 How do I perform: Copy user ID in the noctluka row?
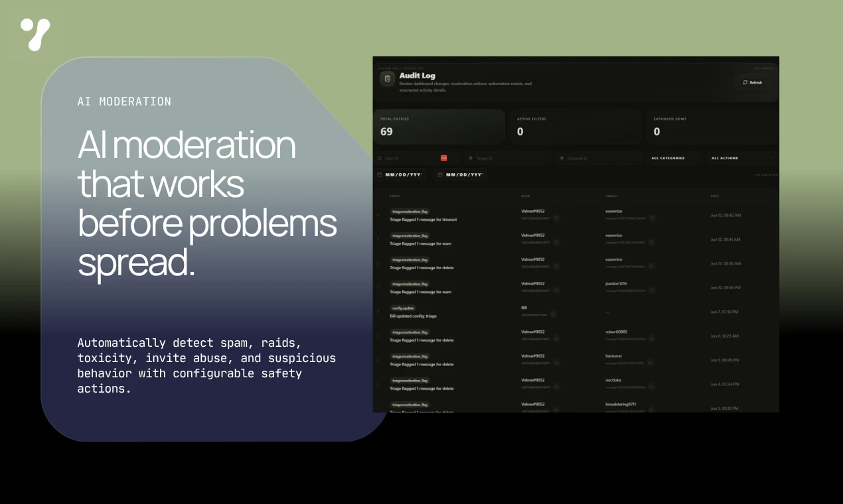(556, 387)
